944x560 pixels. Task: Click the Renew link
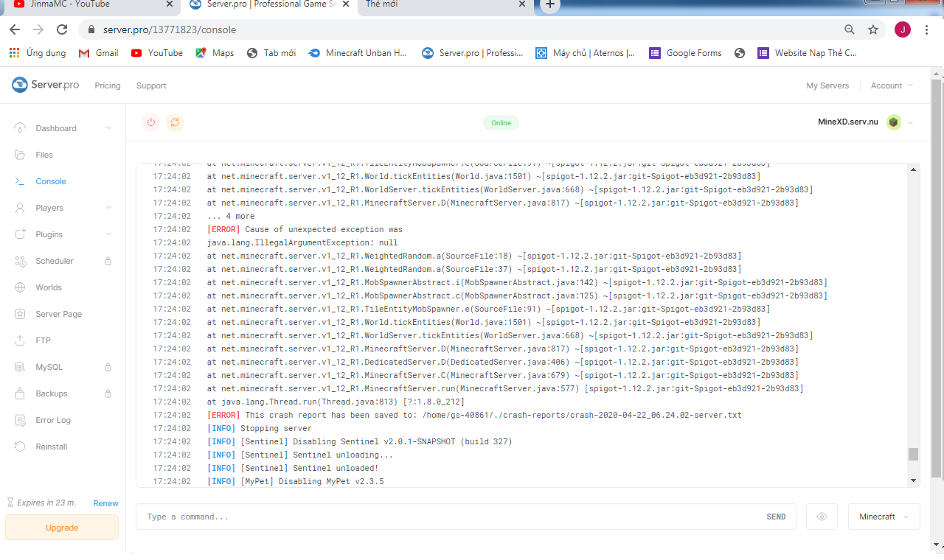(105, 503)
